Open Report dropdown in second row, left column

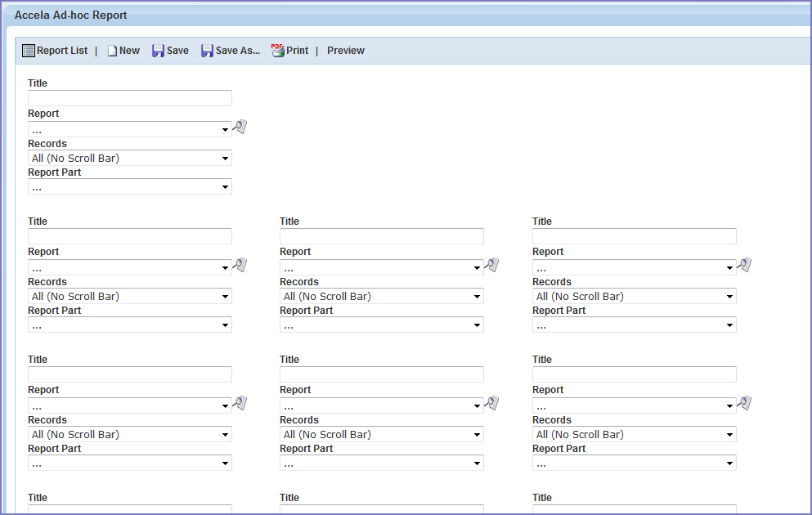[130, 268]
